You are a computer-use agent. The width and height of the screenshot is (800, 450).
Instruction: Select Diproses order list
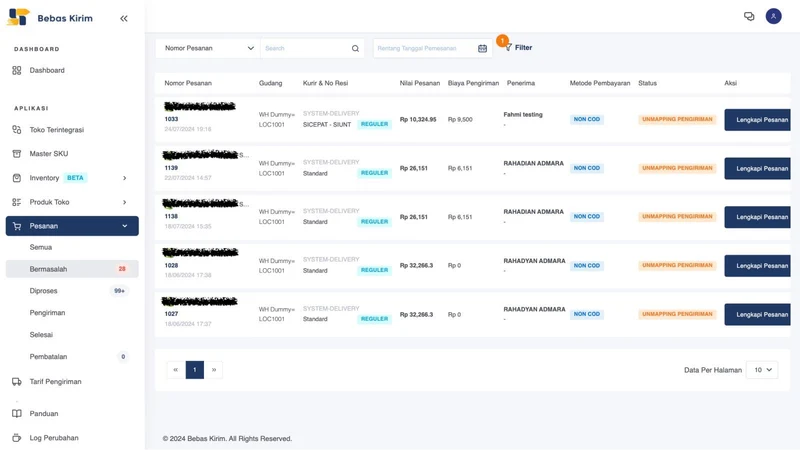pos(43,291)
